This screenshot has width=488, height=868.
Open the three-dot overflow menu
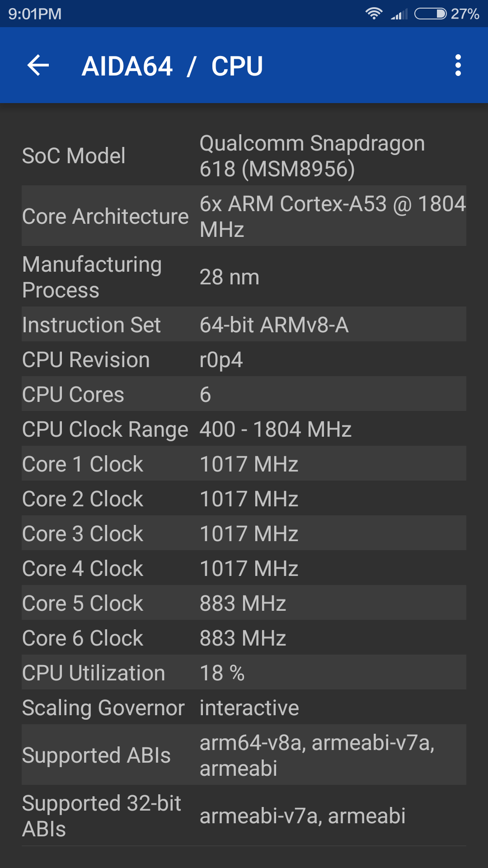pyautogui.click(x=458, y=66)
